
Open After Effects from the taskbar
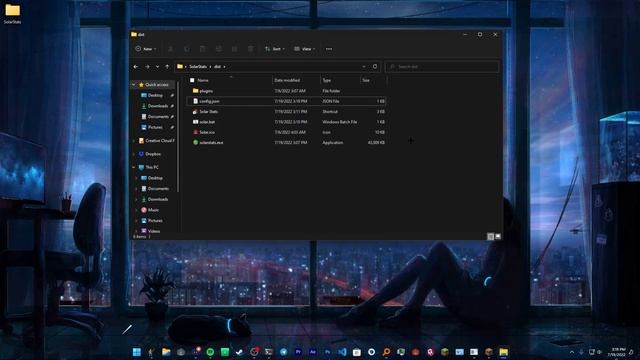pos(313,352)
